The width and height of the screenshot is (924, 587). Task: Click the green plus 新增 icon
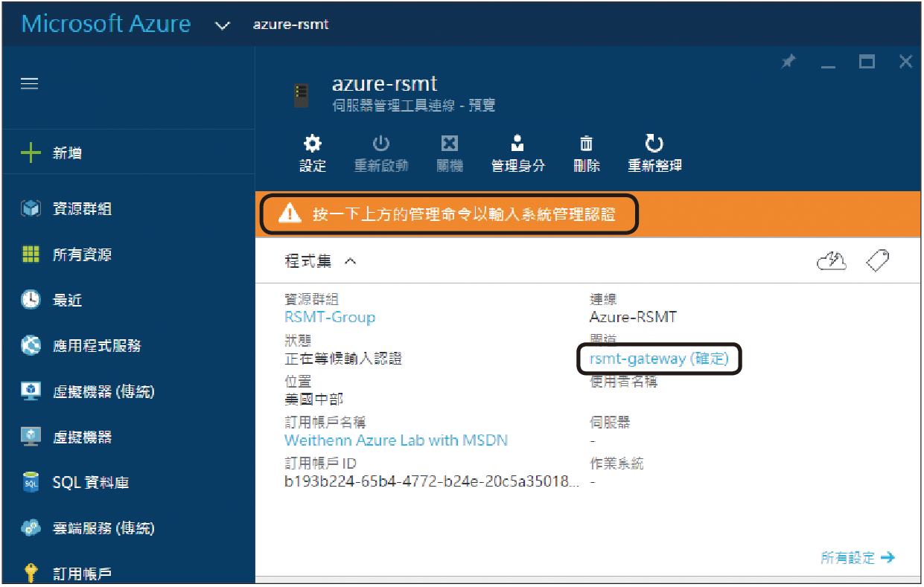(31, 153)
